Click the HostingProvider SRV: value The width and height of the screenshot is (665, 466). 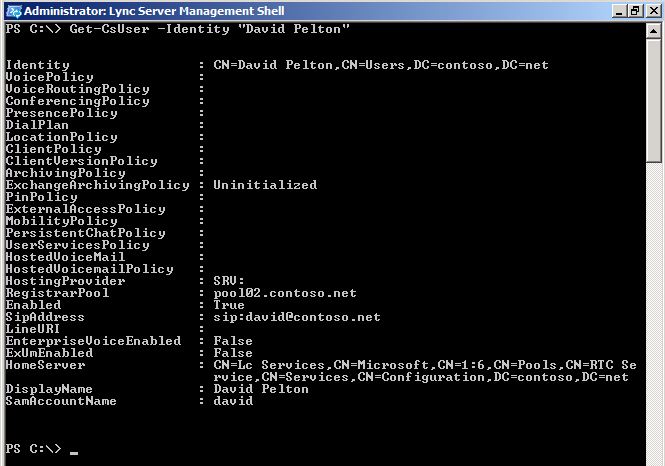pos(229,281)
